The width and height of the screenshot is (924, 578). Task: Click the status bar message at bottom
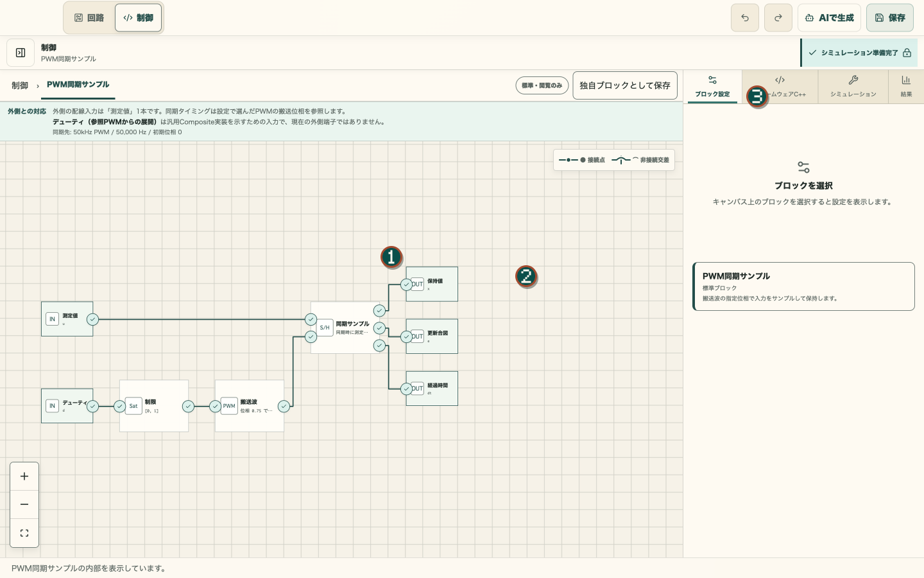tap(89, 568)
